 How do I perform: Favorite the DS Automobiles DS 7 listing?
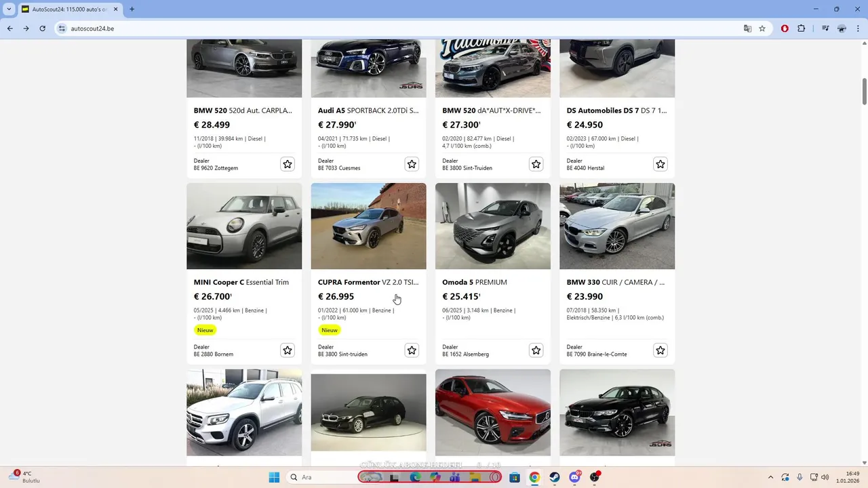point(660,164)
